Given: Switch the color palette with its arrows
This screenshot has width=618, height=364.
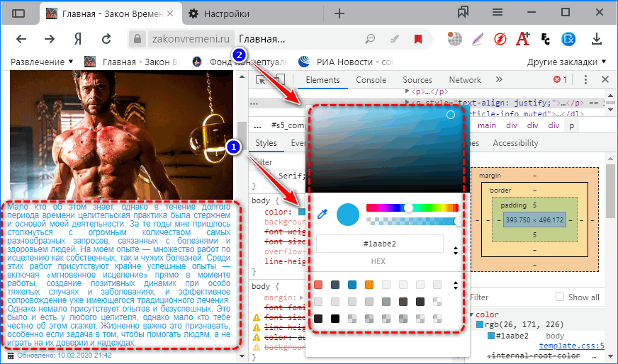Looking at the screenshot, I should coord(456,285).
